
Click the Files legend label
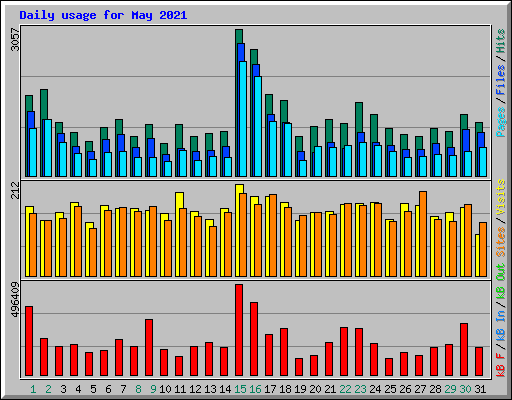coord(500,80)
